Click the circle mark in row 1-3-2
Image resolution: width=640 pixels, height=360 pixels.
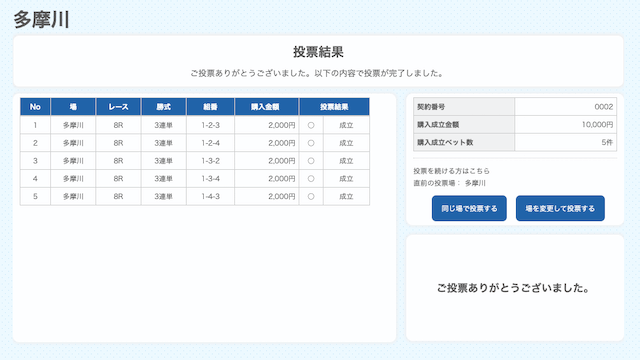[311, 161]
